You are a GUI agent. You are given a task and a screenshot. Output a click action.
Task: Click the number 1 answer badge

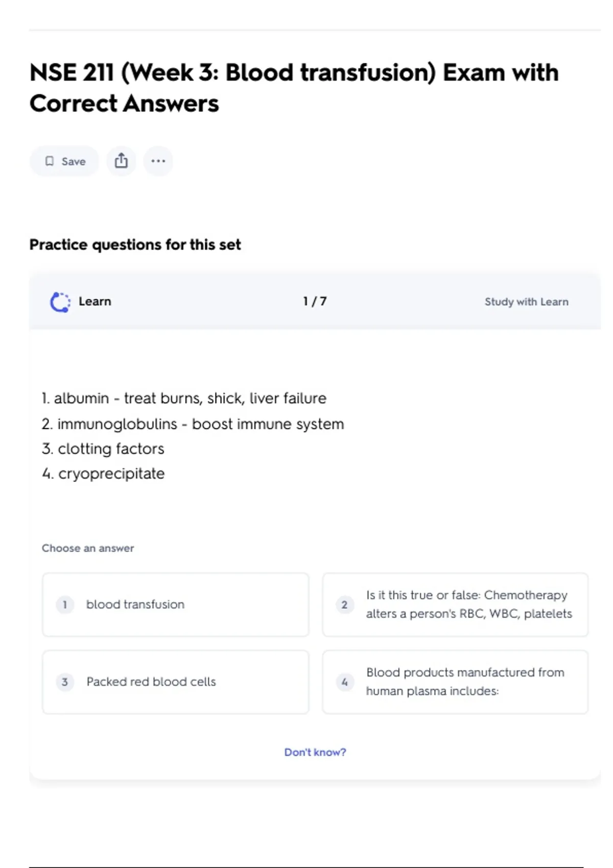pyautogui.click(x=65, y=605)
